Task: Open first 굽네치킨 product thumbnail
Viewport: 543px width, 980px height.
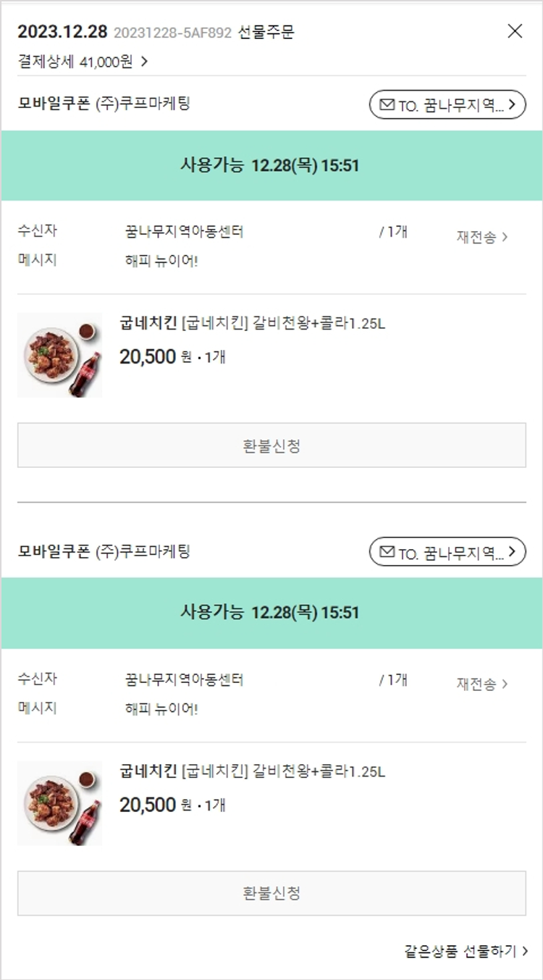Action: (x=60, y=355)
